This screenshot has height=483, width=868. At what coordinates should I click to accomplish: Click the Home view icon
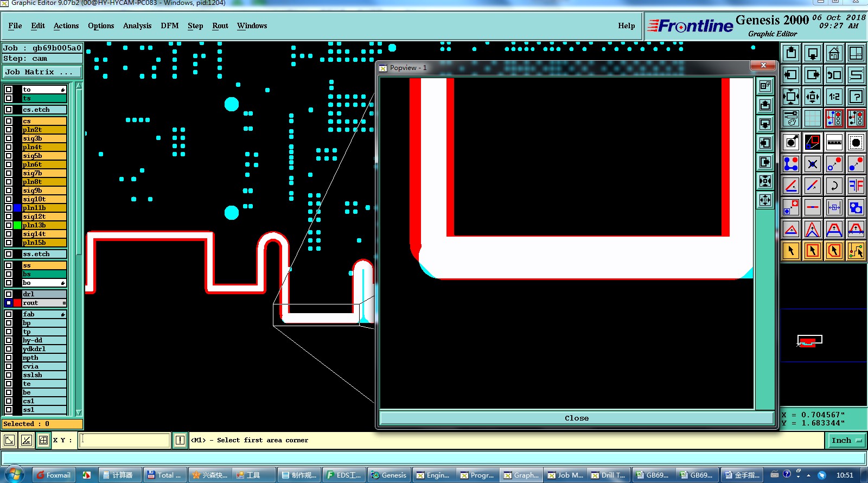pos(834,53)
